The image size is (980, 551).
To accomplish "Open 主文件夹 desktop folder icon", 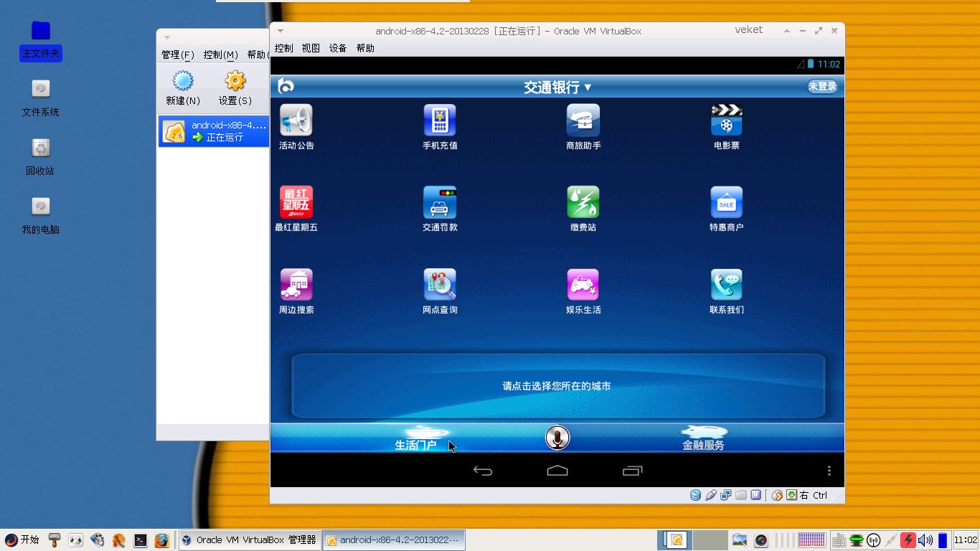I will tap(41, 41).
